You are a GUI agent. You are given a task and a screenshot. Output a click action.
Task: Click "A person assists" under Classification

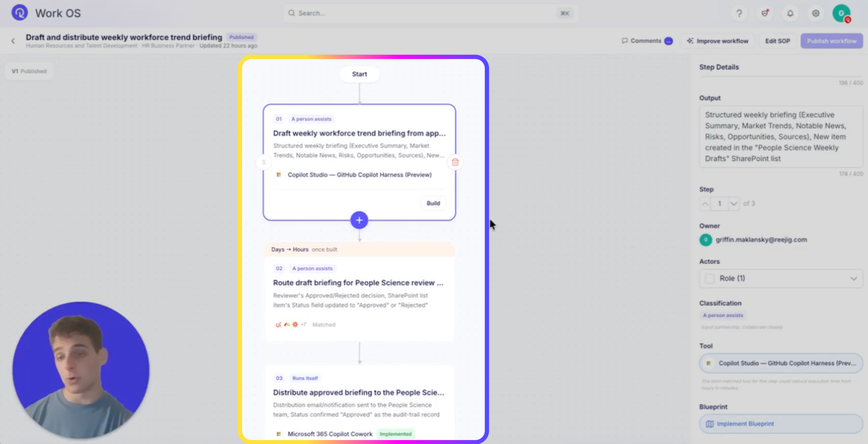tap(723, 315)
